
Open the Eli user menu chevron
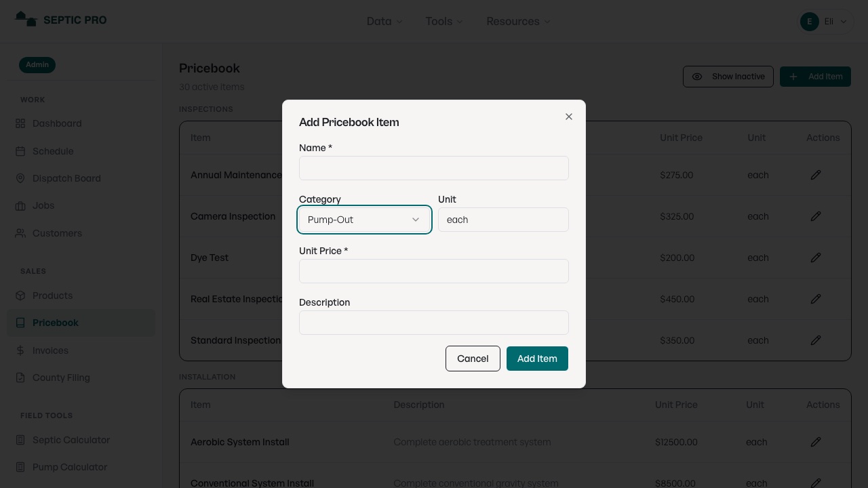click(844, 22)
